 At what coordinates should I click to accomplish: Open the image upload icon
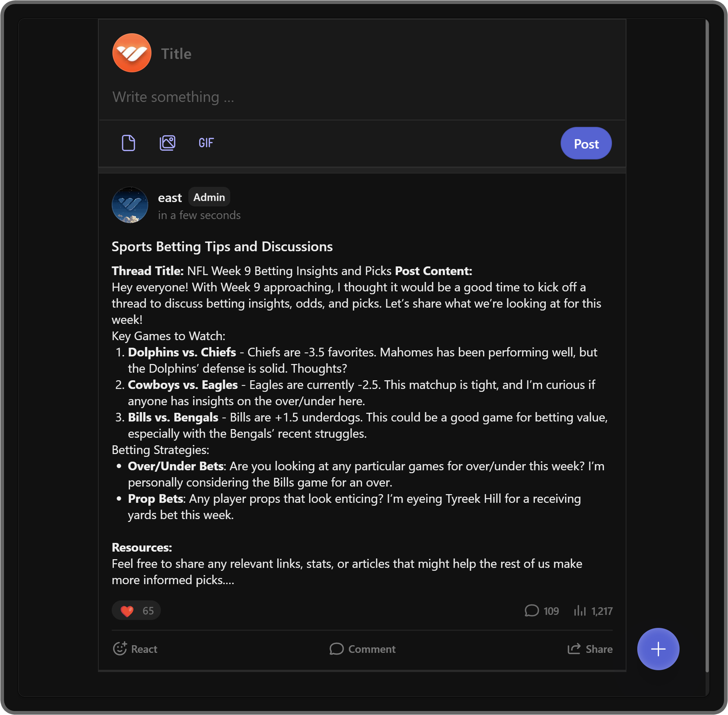coord(167,143)
